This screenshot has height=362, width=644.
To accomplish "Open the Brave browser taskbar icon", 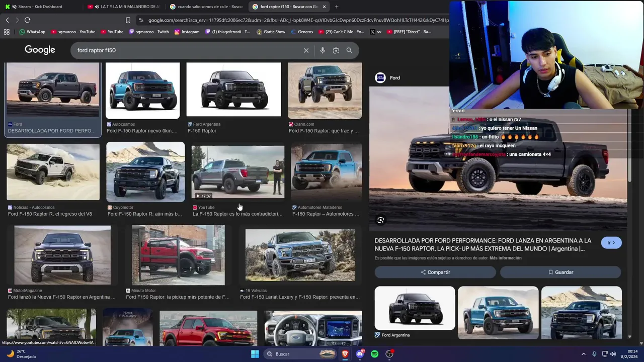I will [x=345, y=354].
